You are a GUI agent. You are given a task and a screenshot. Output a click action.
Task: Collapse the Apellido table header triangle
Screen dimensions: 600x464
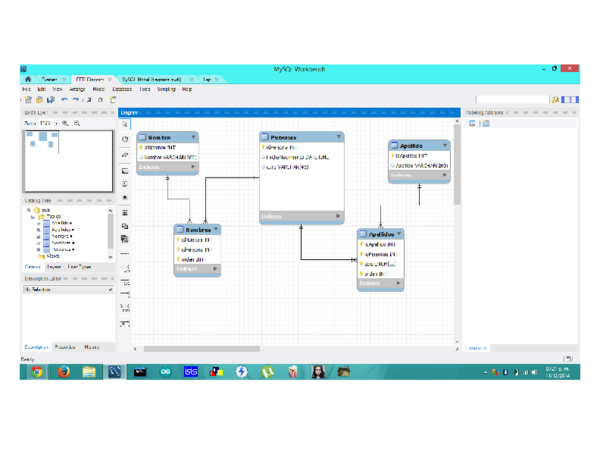pos(445,145)
